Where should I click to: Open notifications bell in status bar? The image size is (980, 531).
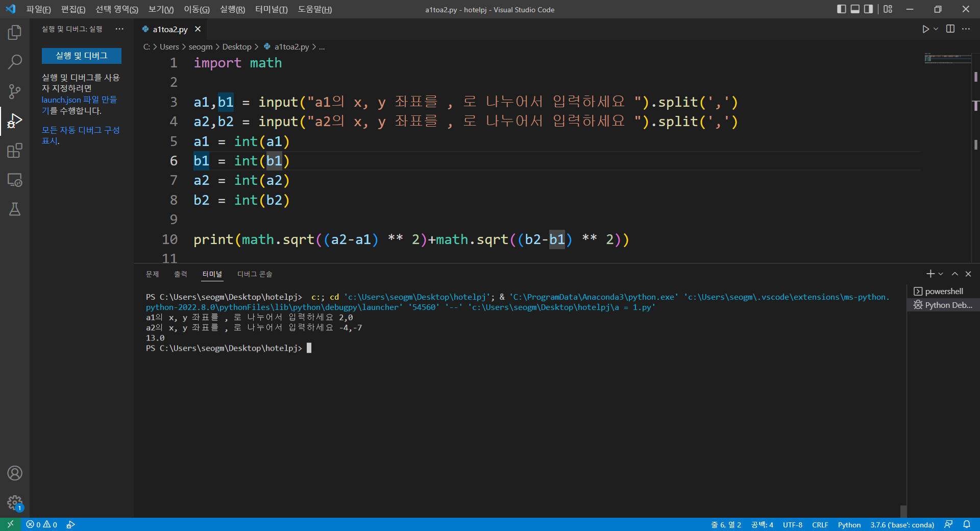(x=967, y=524)
